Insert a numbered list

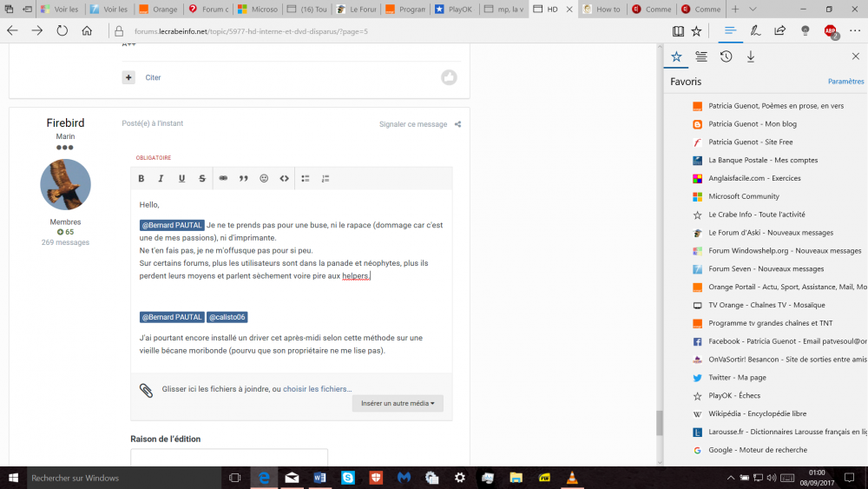[325, 178]
